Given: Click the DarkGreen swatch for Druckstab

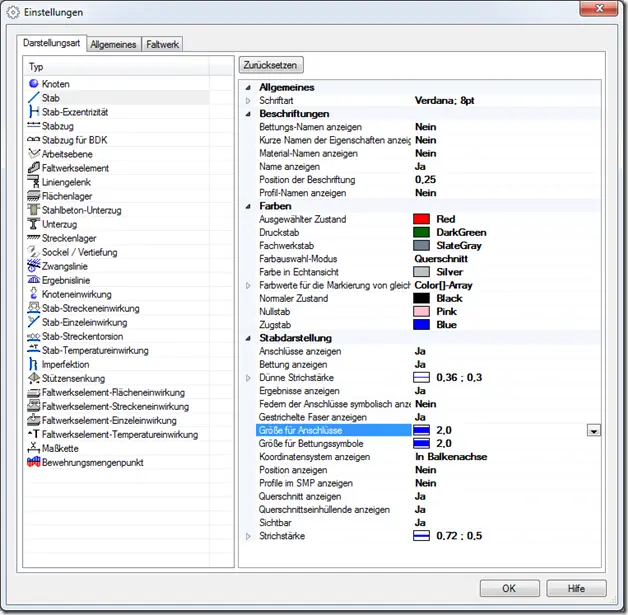Looking at the screenshot, I should (421, 232).
